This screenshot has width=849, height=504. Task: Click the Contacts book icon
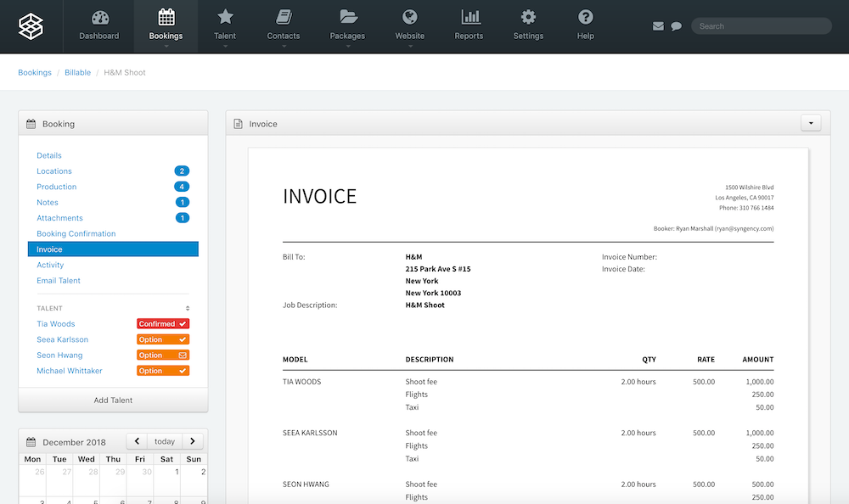point(284,17)
